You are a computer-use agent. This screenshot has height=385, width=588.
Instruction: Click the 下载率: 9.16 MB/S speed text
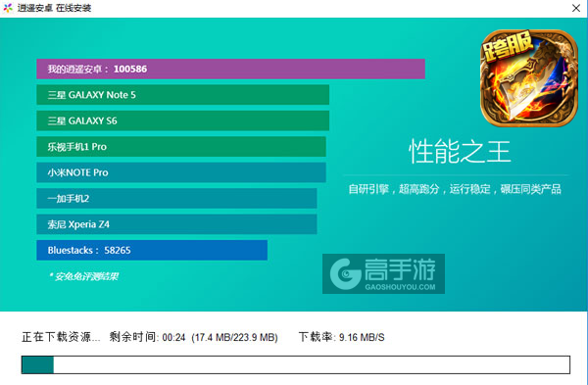341,337
